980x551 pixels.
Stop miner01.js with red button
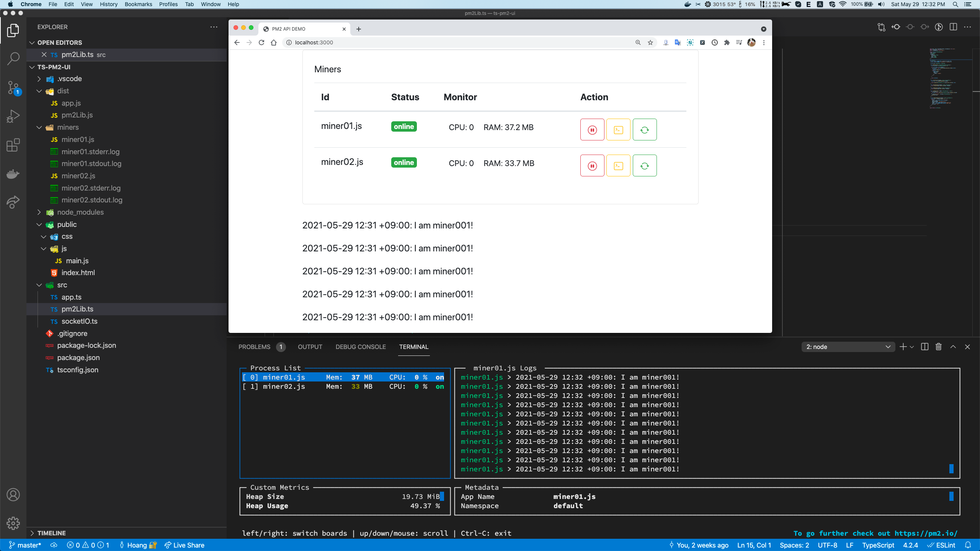coord(592,130)
